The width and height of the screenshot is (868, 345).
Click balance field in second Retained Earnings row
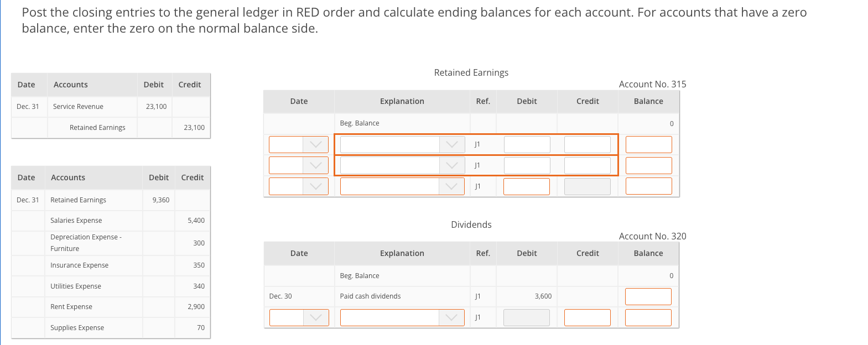(x=648, y=165)
